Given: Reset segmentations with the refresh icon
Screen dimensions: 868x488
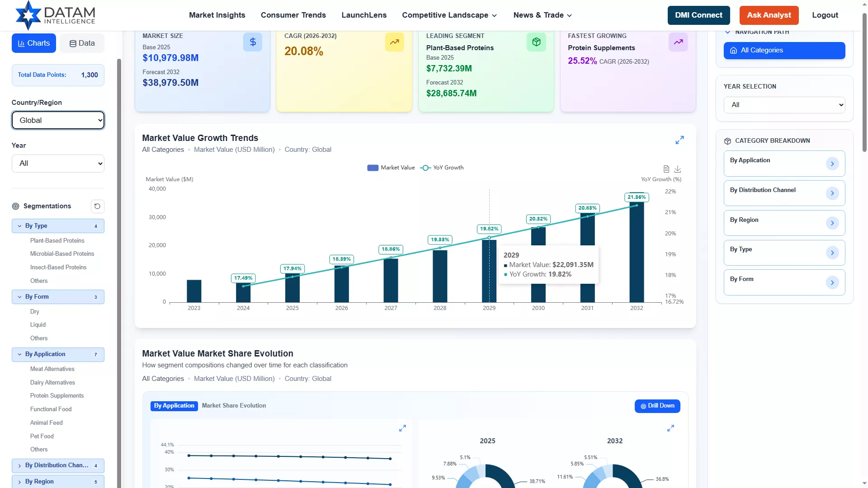Looking at the screenshot, I should [97, 206].
